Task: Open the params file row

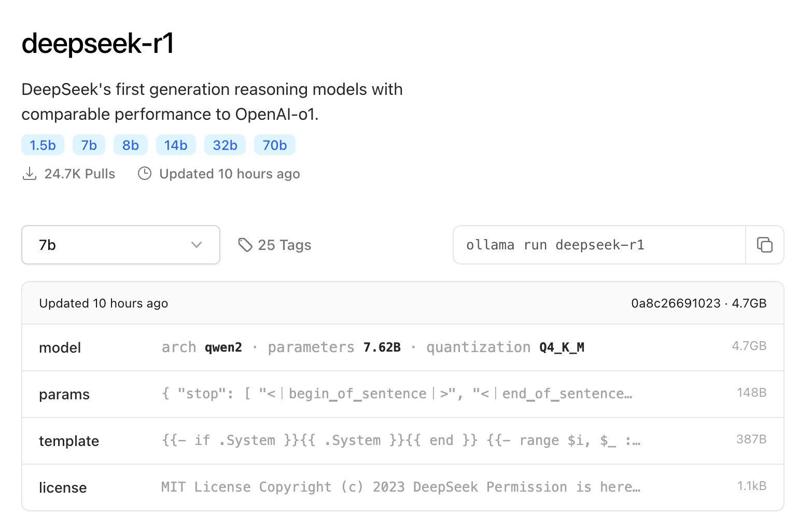Action: tap(402, 394)
